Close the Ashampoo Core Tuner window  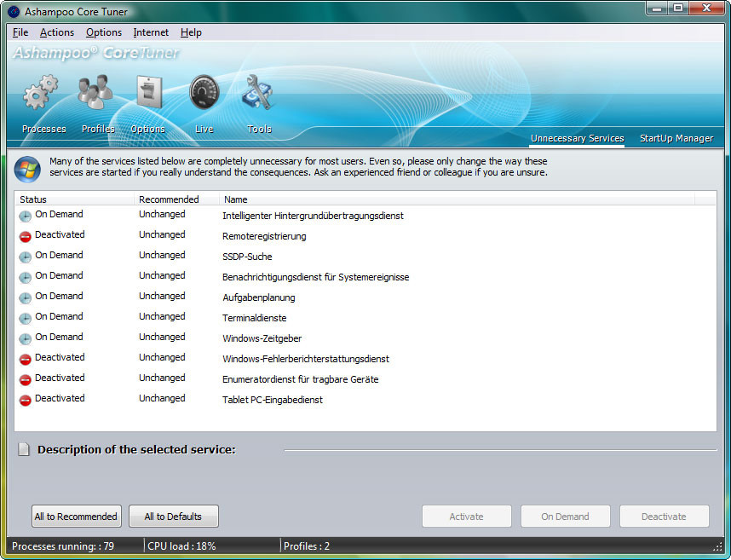706,8
